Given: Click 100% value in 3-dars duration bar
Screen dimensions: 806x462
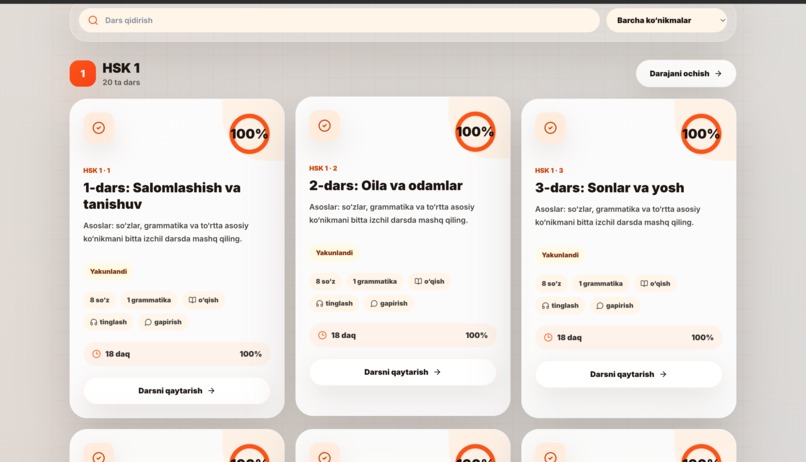Looking at the screenshot, I should point(702,338).
